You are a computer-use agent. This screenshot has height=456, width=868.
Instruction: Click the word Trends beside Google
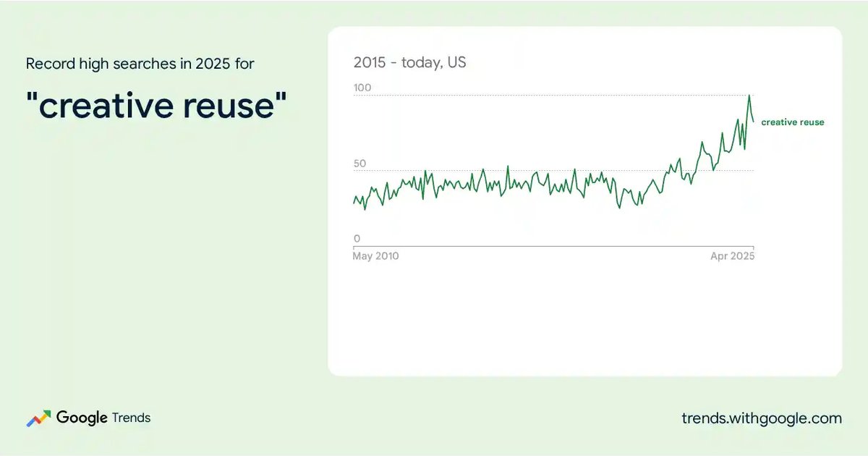point(131,418)
